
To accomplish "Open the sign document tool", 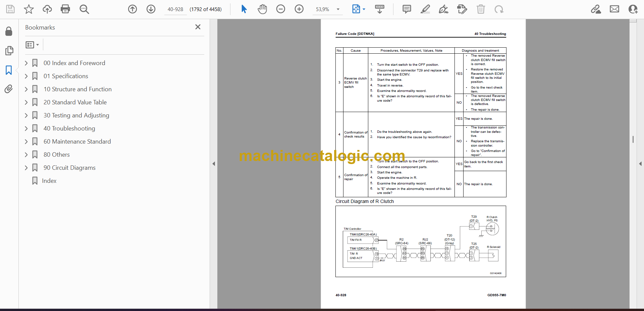I will click(x=443, y=9).
